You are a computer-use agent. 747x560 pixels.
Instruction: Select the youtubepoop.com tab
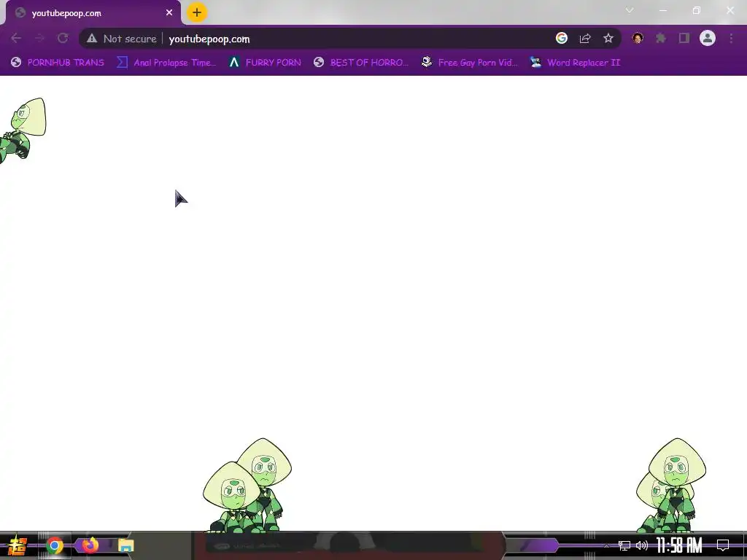[93, 13]
